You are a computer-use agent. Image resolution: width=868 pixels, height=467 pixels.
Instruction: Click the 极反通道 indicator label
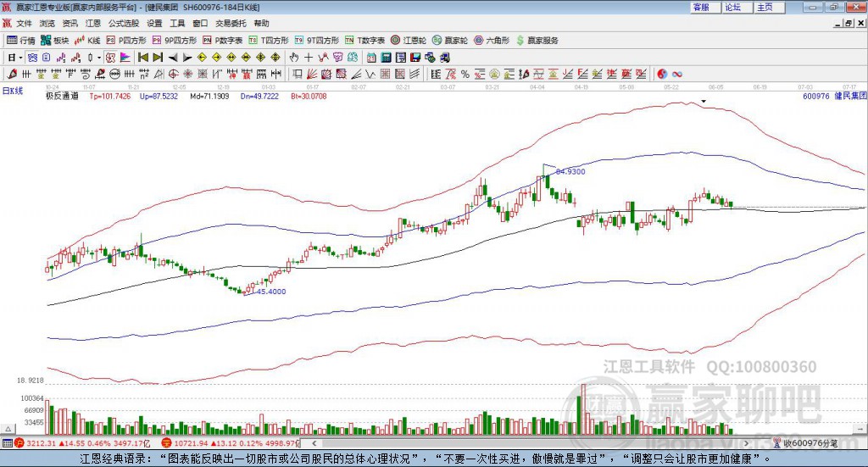point(62,97)
